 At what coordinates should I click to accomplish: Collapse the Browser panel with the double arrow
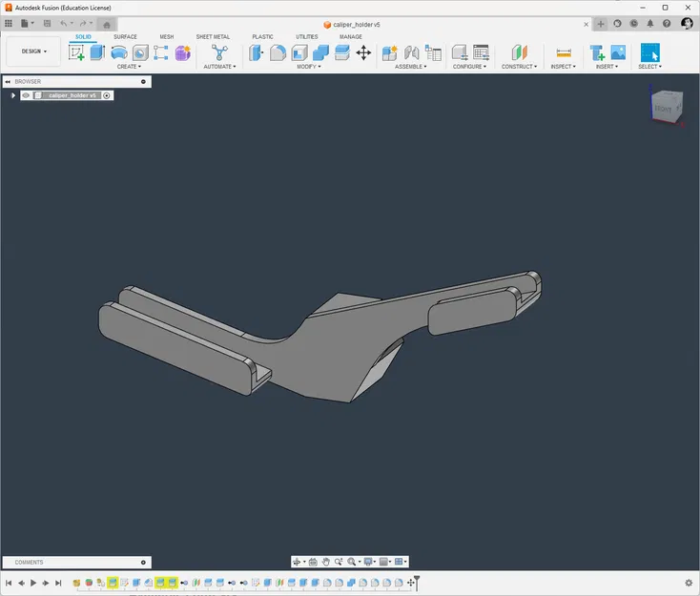click(8, 82)
